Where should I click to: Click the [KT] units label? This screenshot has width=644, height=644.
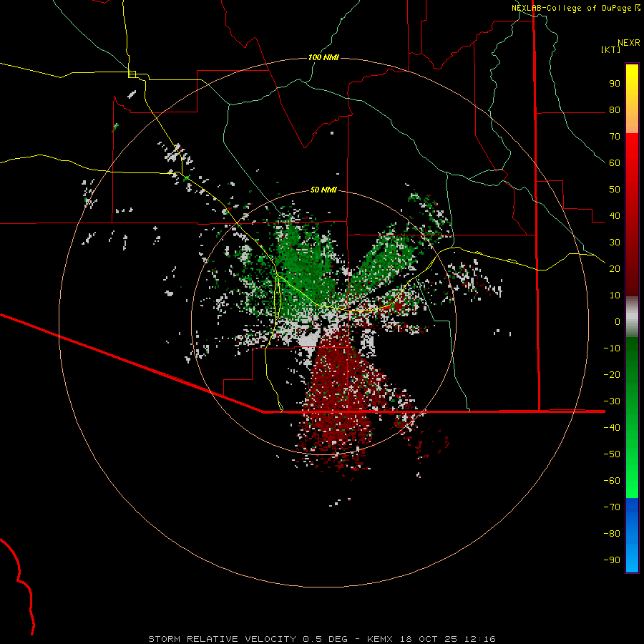tap(610, 49)
